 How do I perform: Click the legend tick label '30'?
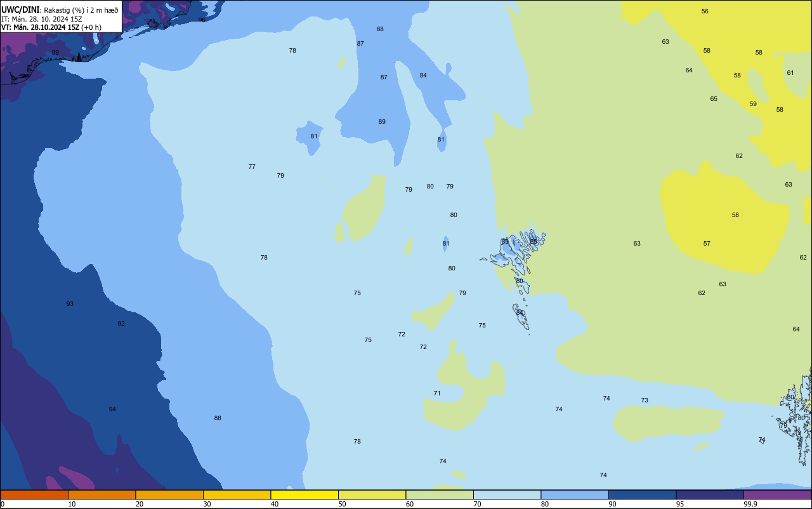pos(207,504)
